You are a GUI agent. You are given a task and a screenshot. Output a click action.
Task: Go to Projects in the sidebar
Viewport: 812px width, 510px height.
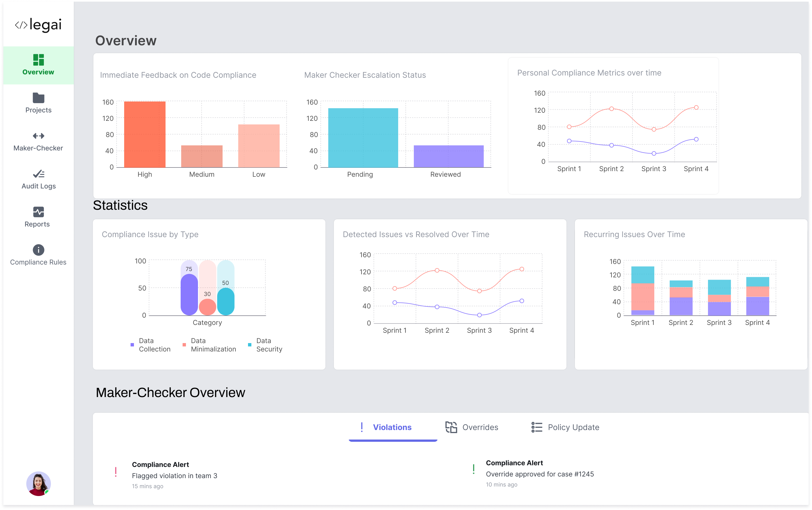pos(38,103)
